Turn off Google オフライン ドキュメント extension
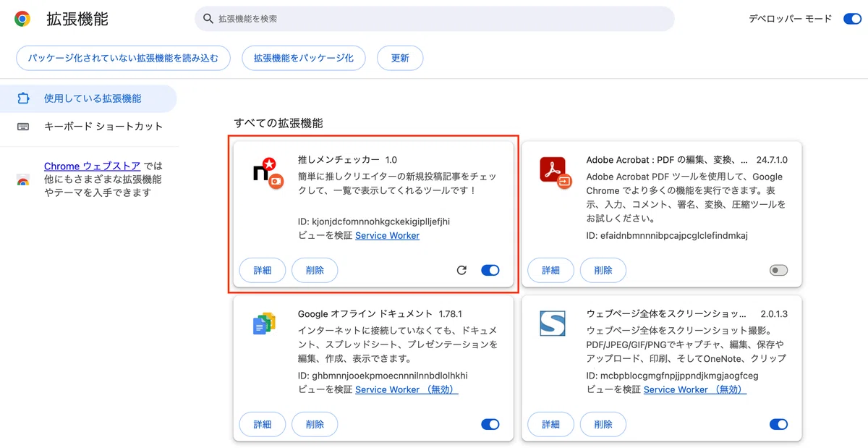Viewport: 868px width, 448px height. coord(490,424)
